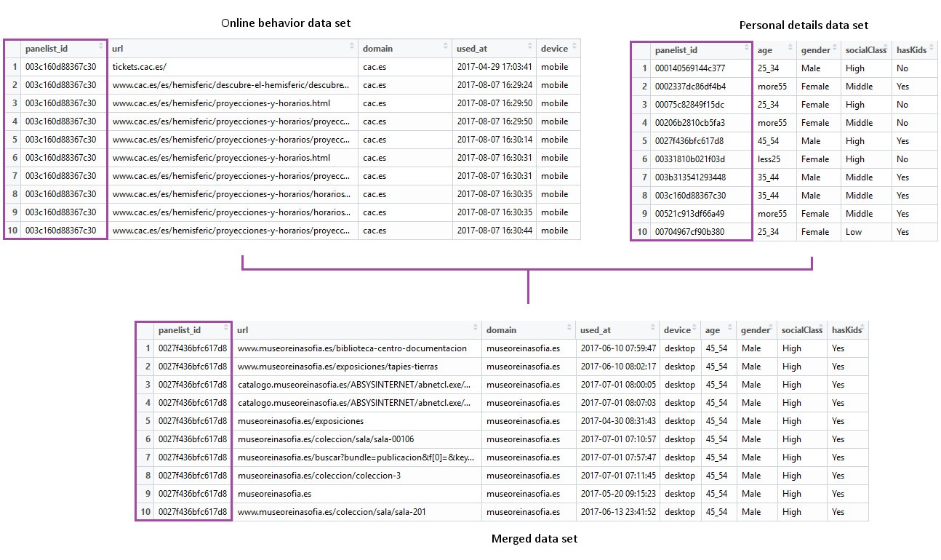Click the tickets.cac.es/ url cell
Viewport: 941px width, 560px height.
[140, 67]
